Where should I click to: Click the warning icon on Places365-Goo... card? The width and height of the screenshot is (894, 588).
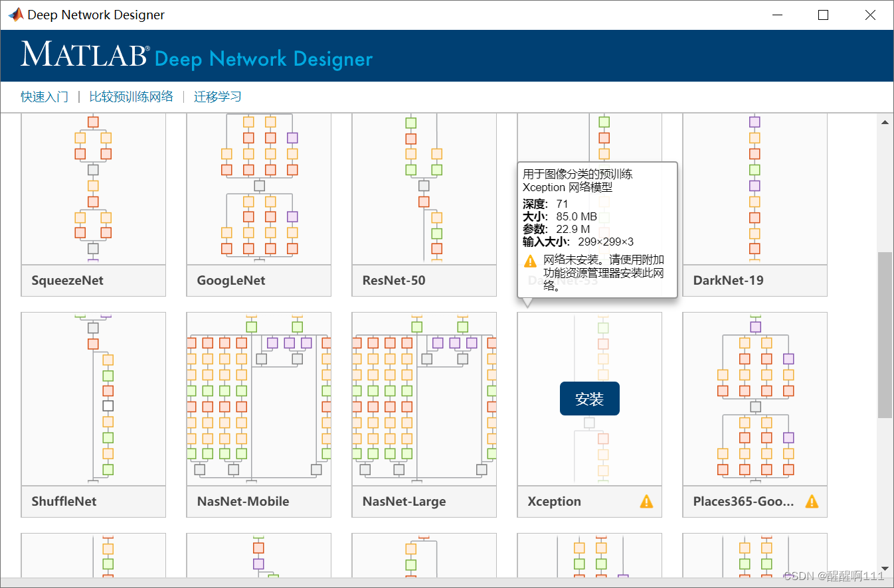click(x=811, y=502)
